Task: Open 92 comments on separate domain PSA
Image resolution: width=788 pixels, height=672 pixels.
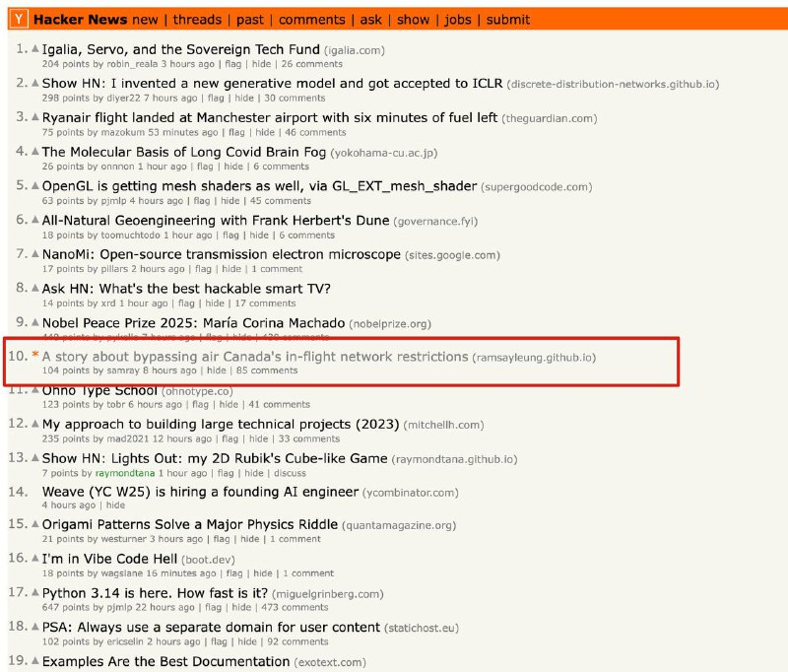Action: (x=297, y=641)
